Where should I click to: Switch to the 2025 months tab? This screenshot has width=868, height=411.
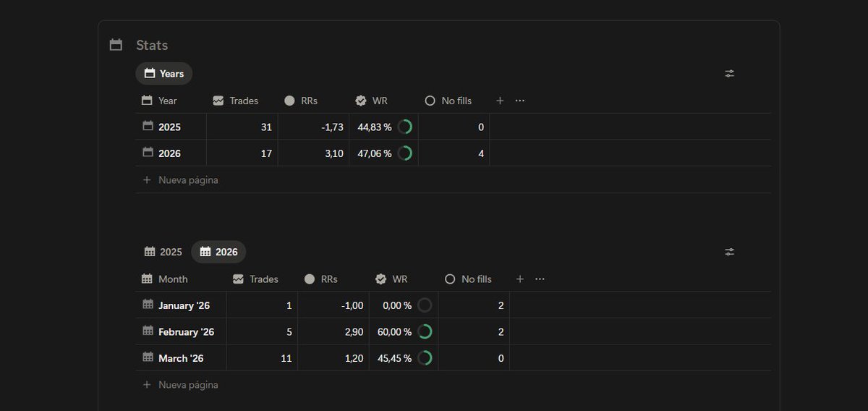[x=163, y=252]
